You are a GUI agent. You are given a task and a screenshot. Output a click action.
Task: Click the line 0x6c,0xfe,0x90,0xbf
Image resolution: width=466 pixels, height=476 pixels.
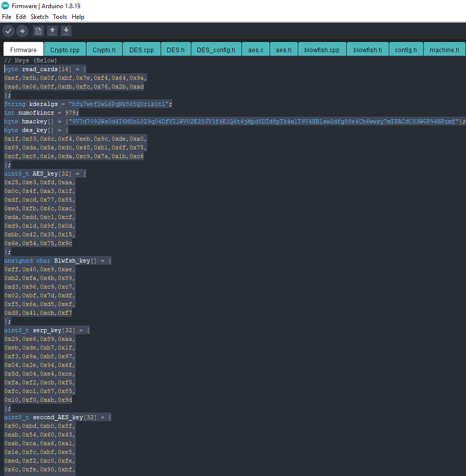click(39, 469)
